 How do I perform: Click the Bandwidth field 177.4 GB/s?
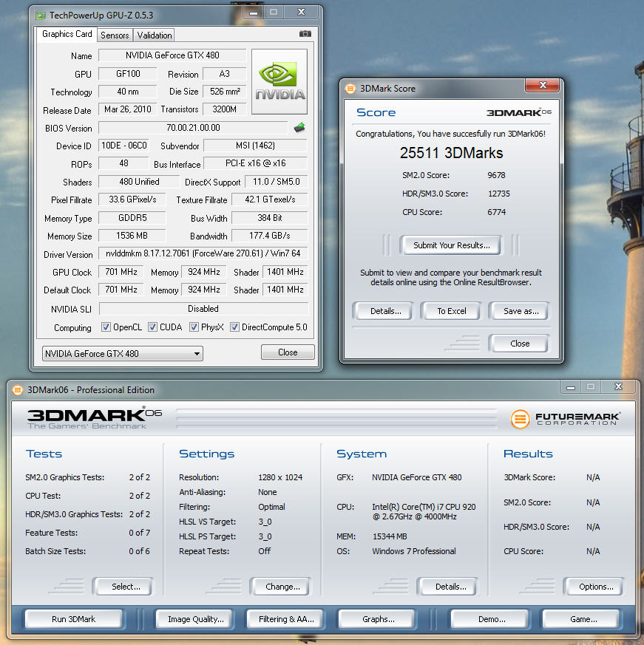270,235
